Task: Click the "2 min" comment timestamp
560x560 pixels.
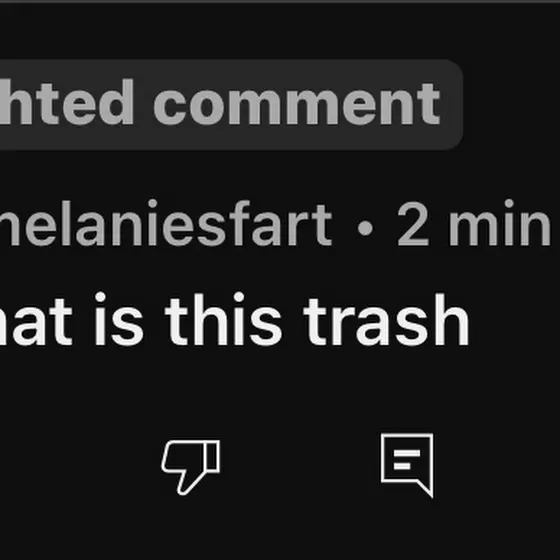Action: (474, 223)
